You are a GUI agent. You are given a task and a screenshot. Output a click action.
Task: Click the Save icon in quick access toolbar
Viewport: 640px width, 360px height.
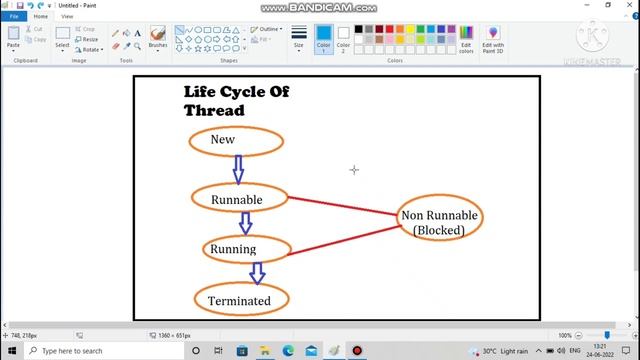coord(20,6)
